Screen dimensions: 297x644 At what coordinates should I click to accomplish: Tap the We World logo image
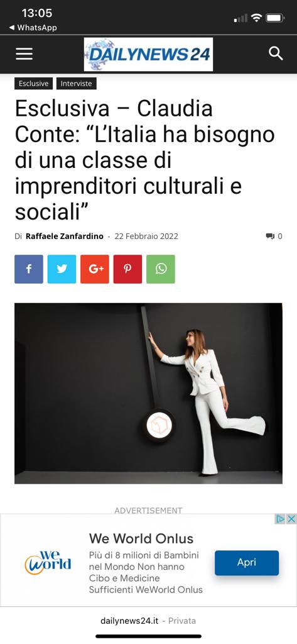(x=48, y=563)
